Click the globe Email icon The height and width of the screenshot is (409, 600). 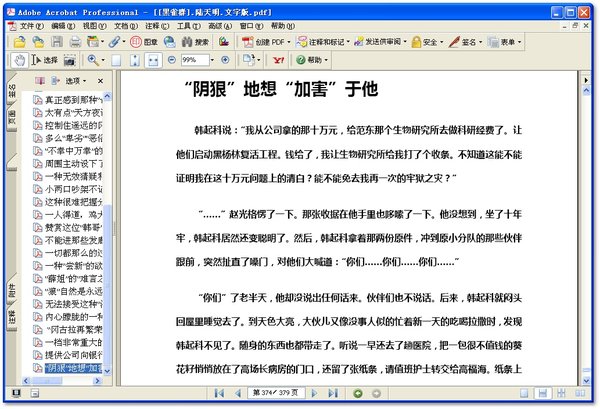point(170,42)
